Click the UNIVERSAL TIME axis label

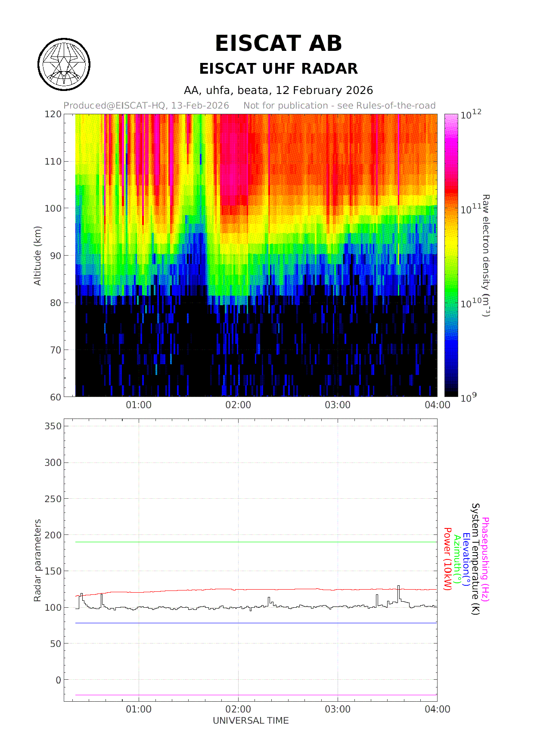coord(251,721)
